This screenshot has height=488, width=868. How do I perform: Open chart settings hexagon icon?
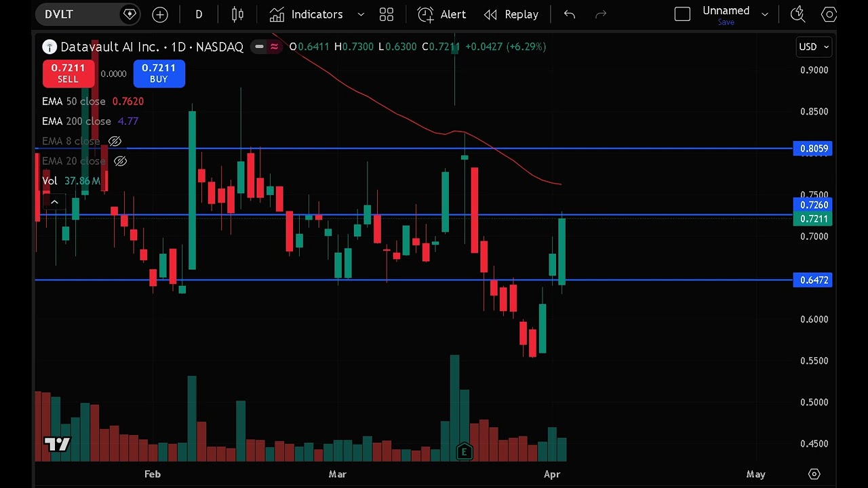[829, 14]
